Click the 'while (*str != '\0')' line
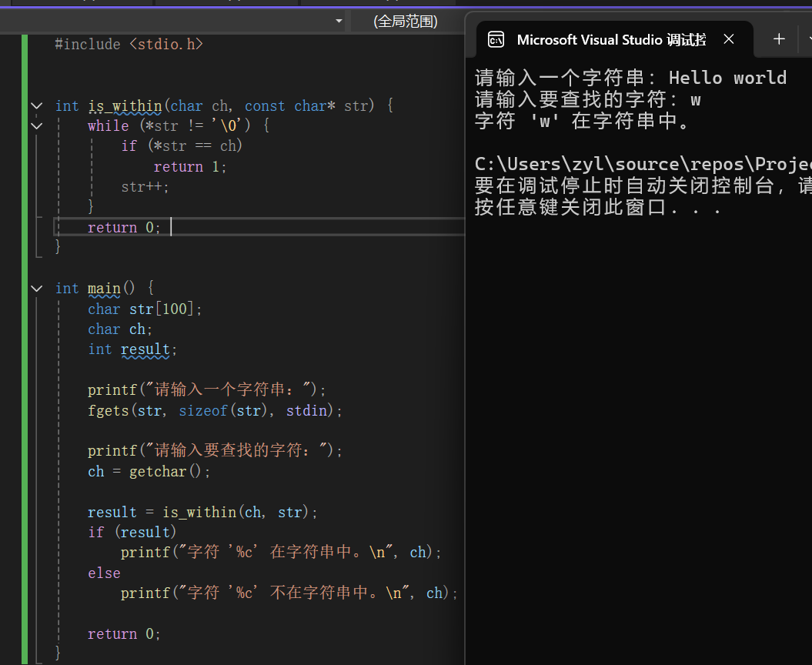The height and width of the screenshot is (665, 812). pos(179,126)
